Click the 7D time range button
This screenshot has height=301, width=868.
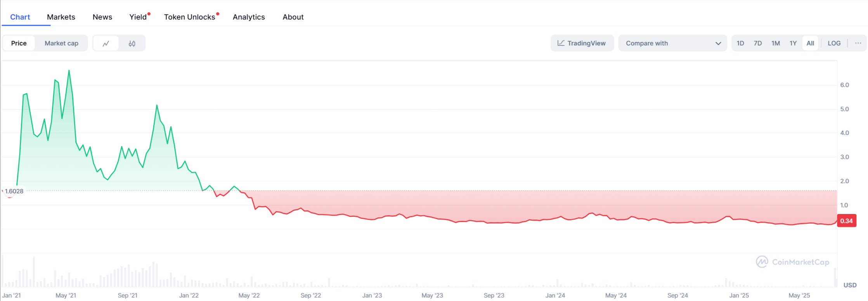click(x=757, y=43)
